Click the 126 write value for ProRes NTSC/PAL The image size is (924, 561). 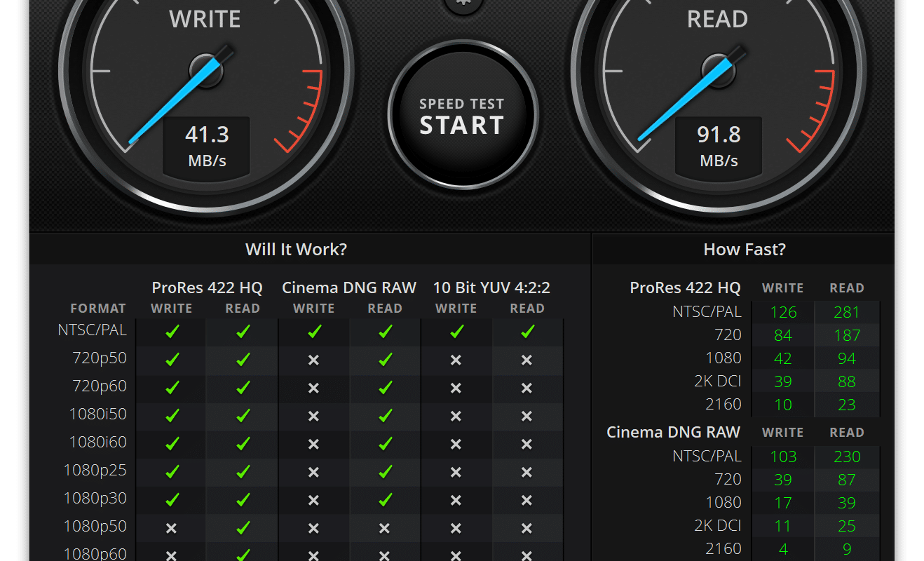[x=783, y=313]
